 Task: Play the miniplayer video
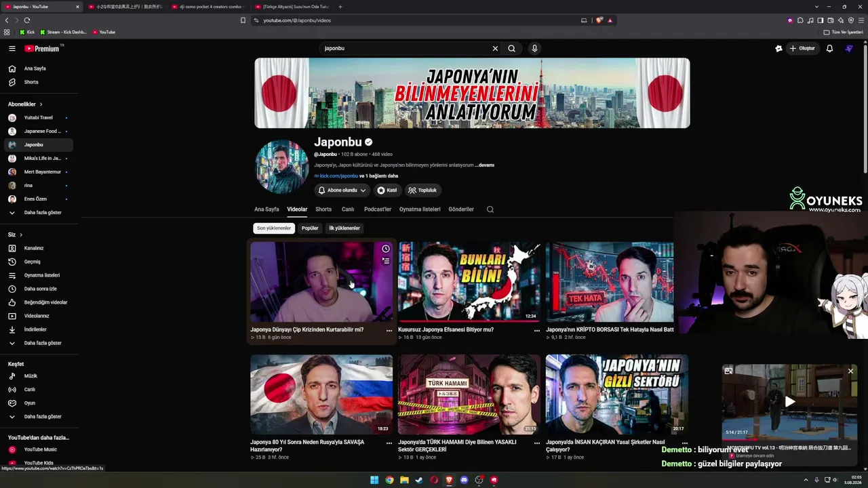(789, 401)
